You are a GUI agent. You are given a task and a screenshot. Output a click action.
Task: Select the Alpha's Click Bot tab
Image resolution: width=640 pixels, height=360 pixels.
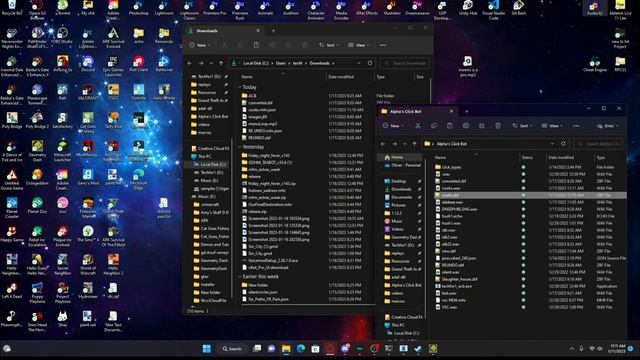pyautogui.click(x=417, y=111)
